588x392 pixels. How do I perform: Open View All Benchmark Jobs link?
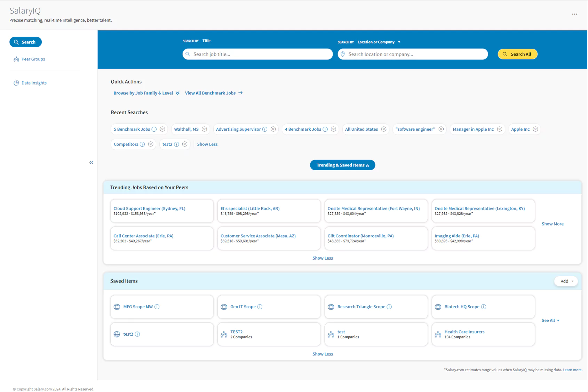[213, 93]
